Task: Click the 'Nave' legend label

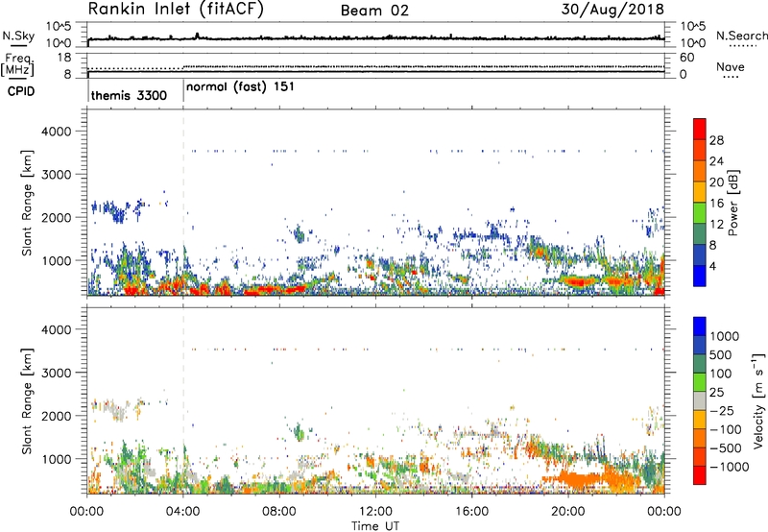Action: pos(731,66)
